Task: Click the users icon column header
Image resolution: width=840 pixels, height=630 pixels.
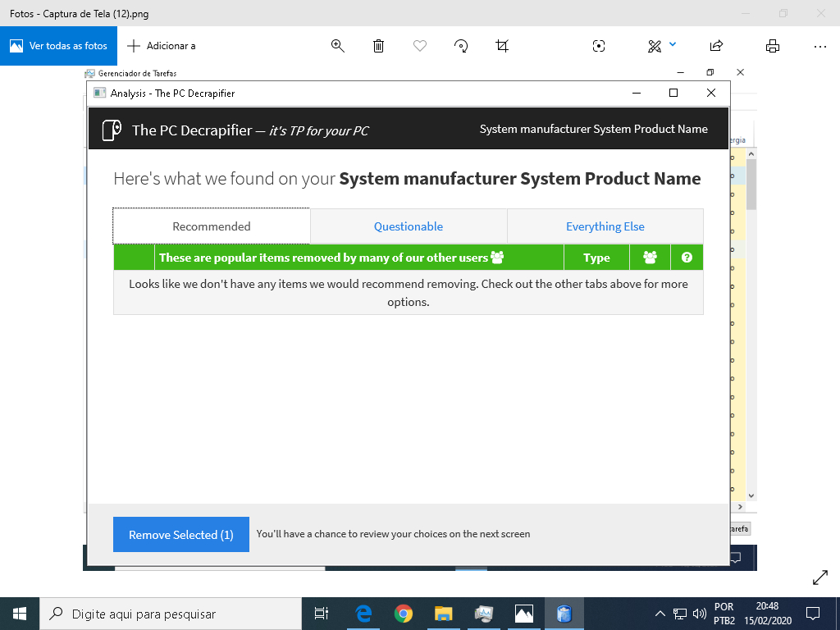Action: click(x=650, y=258)
